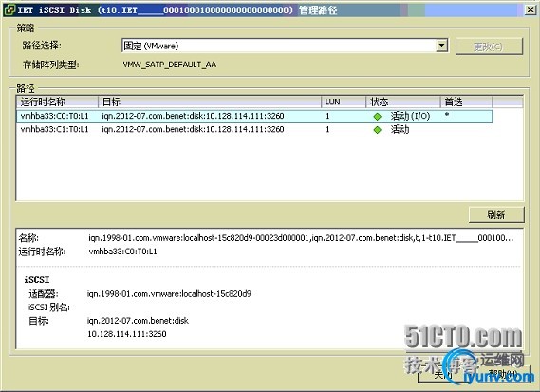Sort by the 首选 column header
Image resolution: width=540 pixels, height=392 pixels.
[x=466, y=102]
